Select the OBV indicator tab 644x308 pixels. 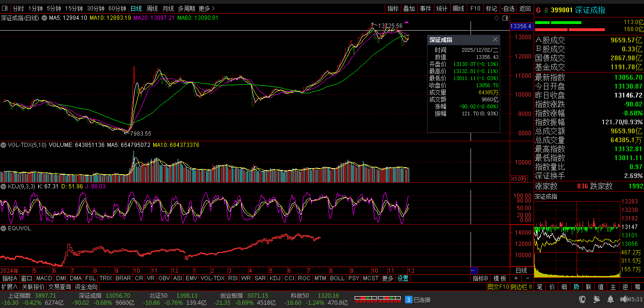pyautogui.click(x=164, y=278)
